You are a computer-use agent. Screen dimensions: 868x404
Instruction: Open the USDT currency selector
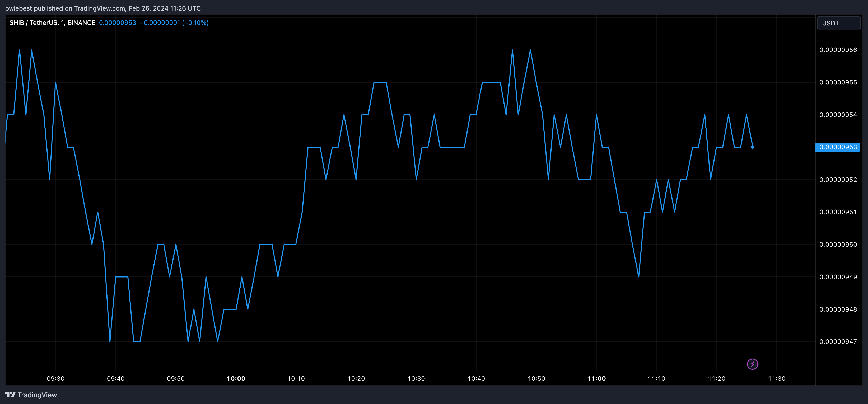click(x=838, y=23)
